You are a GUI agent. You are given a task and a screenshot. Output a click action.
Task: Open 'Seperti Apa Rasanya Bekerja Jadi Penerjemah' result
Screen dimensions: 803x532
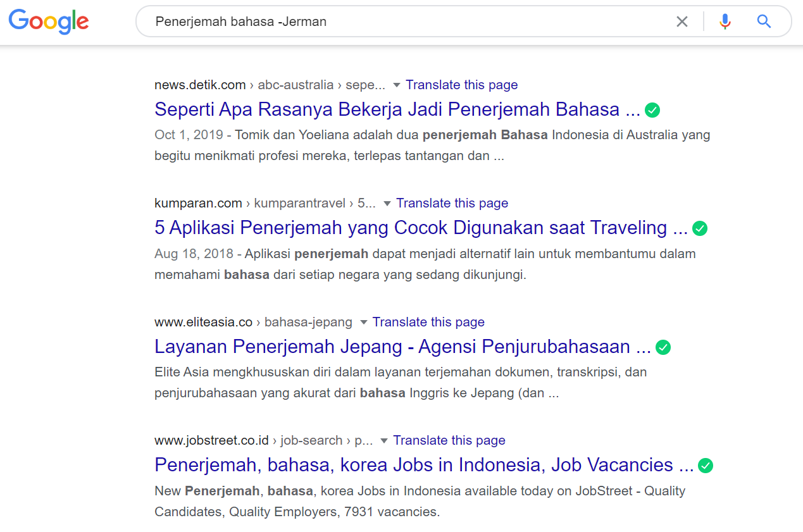(x=397, y=109)
